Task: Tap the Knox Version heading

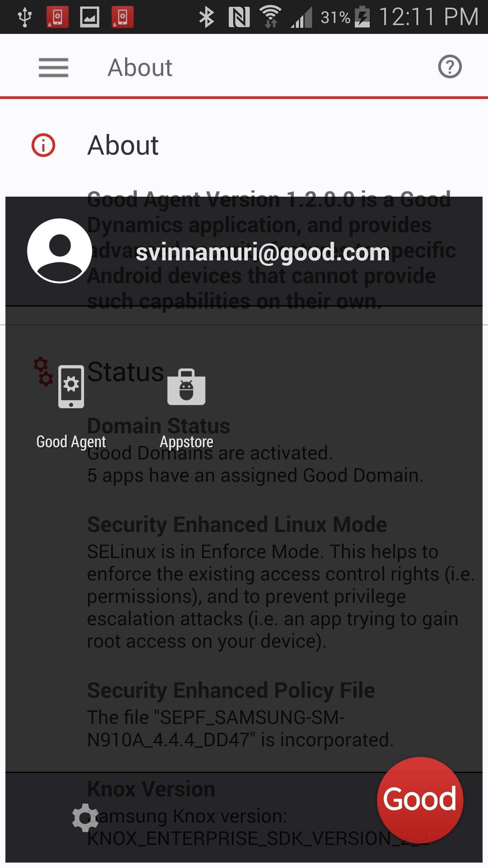Action: [151, 789]
